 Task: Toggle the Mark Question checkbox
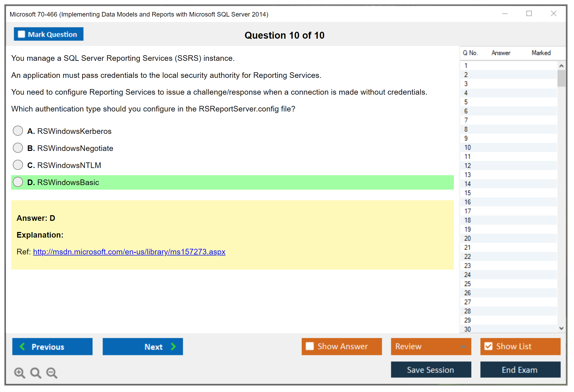pos(21,34)
